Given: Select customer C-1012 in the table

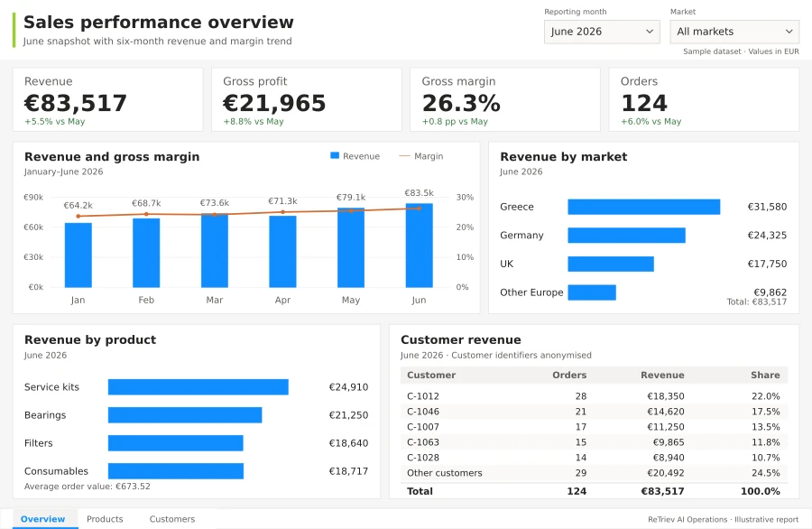Looking at the screenshot, I should pyautogui.click(x=423, y=395).
